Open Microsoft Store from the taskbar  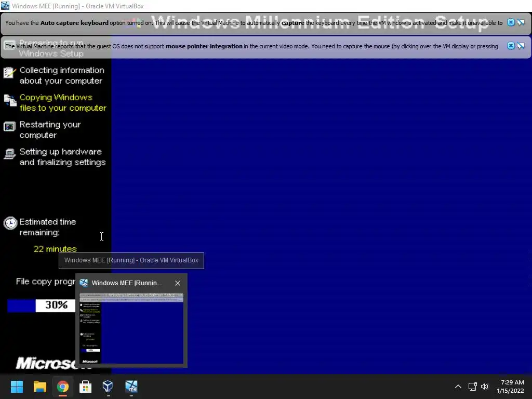(86, 387)
